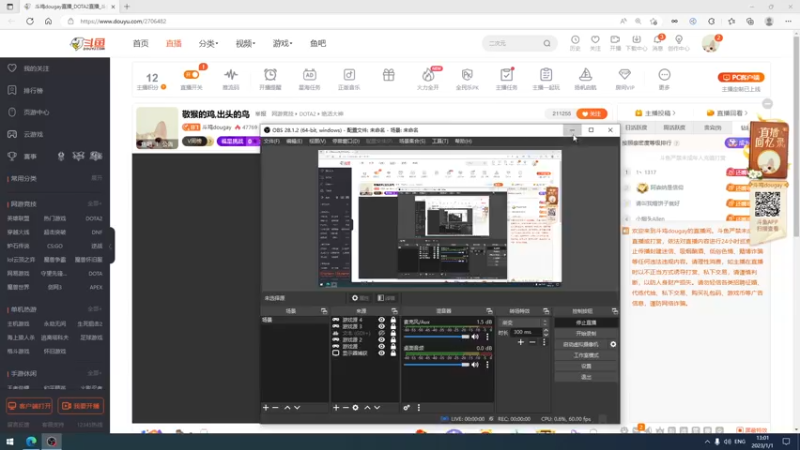Pop out the OBS audio mixer dock panel
Screen dimensions: 800x450
click(x=489, y=311)
